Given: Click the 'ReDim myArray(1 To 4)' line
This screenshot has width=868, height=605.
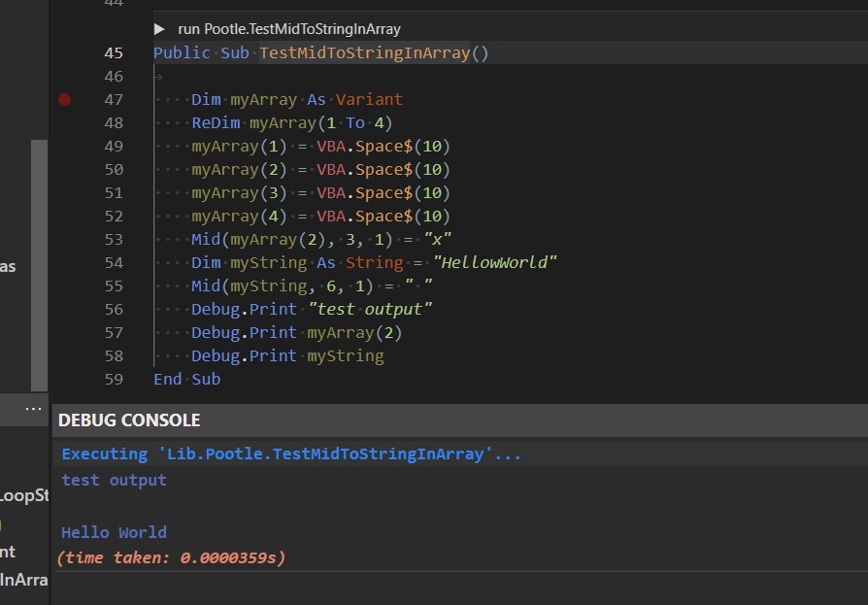Looking at the screenshot, I should (291, 123).
